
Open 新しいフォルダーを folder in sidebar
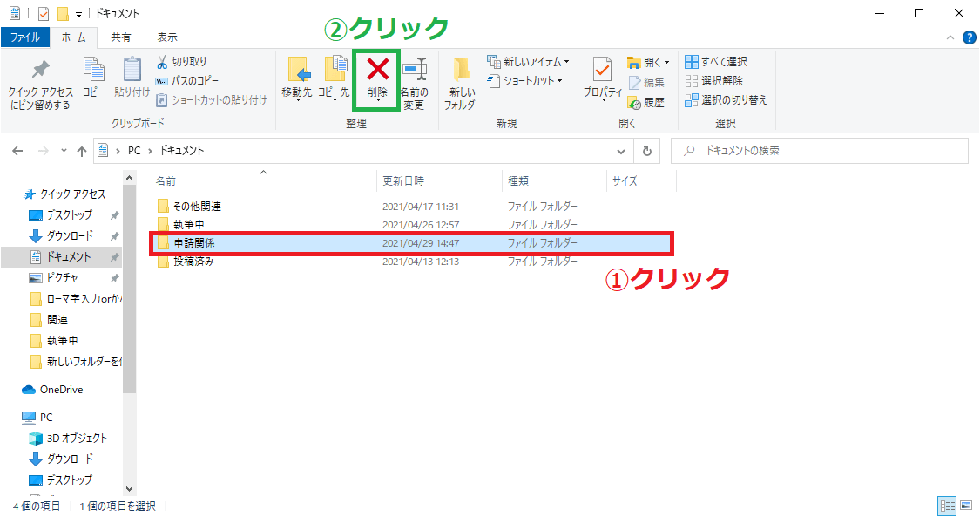77,361
